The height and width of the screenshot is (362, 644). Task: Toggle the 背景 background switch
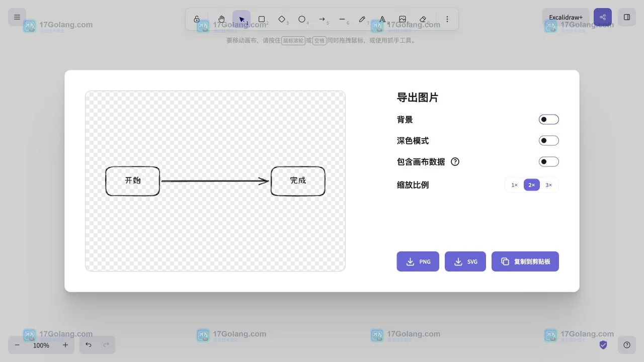point(549,120)
